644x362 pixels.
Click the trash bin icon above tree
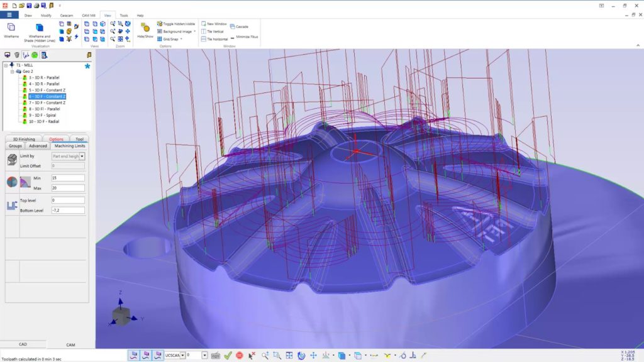click(17, 55)
